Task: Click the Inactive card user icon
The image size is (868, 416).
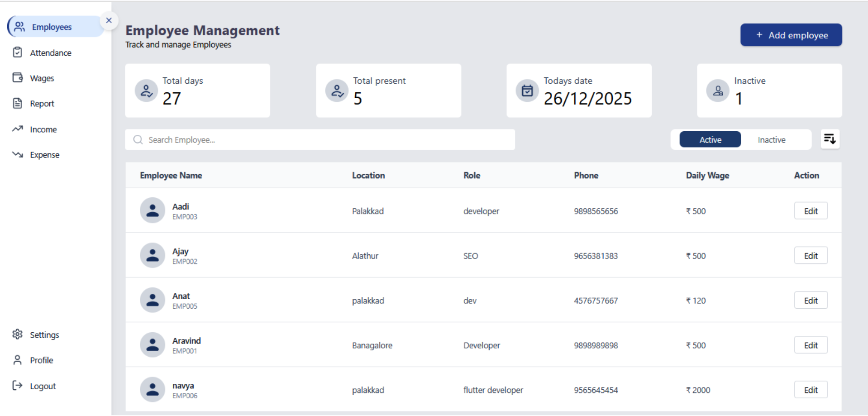Action: tap(718, 91)
